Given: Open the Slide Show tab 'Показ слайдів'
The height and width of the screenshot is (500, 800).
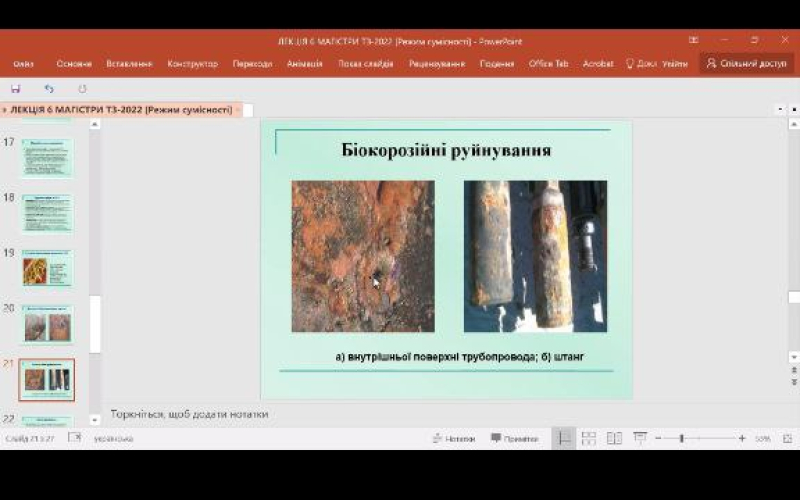Looking at the screenshot, I should pyautogui.click(x=365, y=64).
